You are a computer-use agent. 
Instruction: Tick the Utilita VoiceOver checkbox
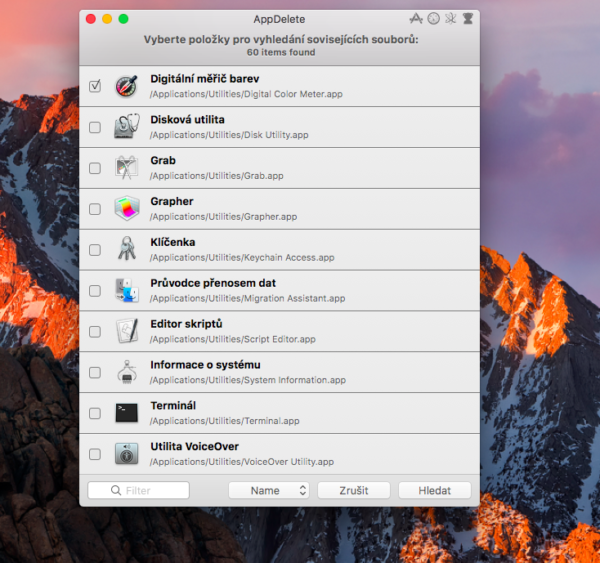click(x=95, y=453)
